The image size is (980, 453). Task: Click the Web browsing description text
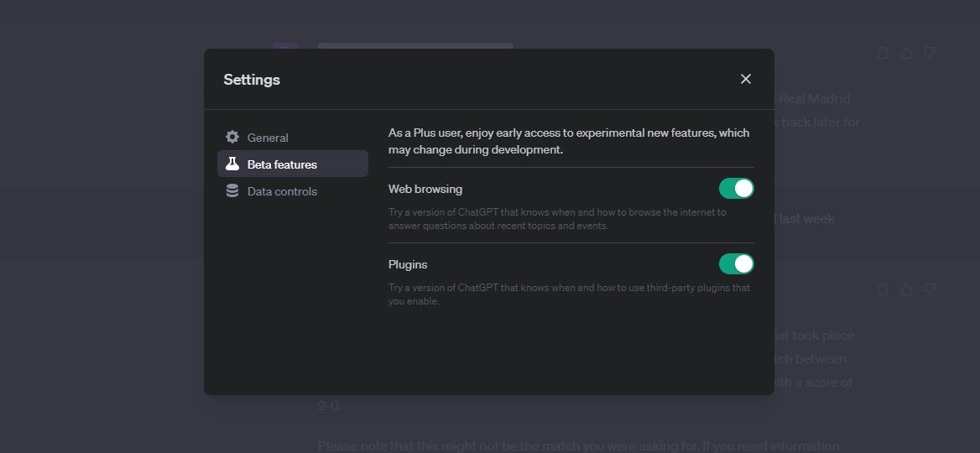(x=557, y=219)
